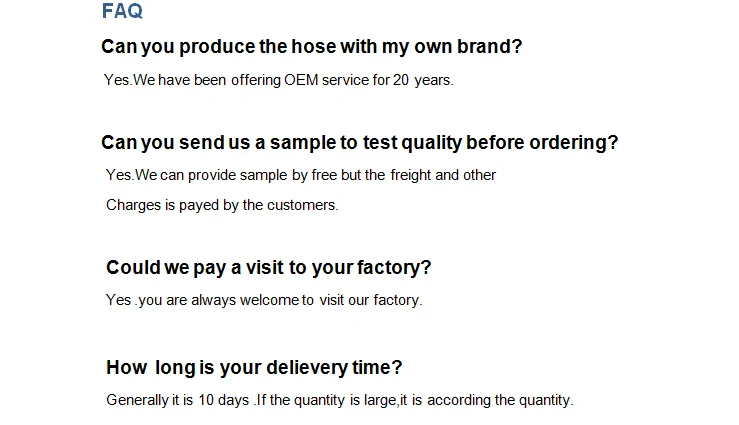
Task: Click "20 years" in the OEM answer
Action: tap(421, 80)
